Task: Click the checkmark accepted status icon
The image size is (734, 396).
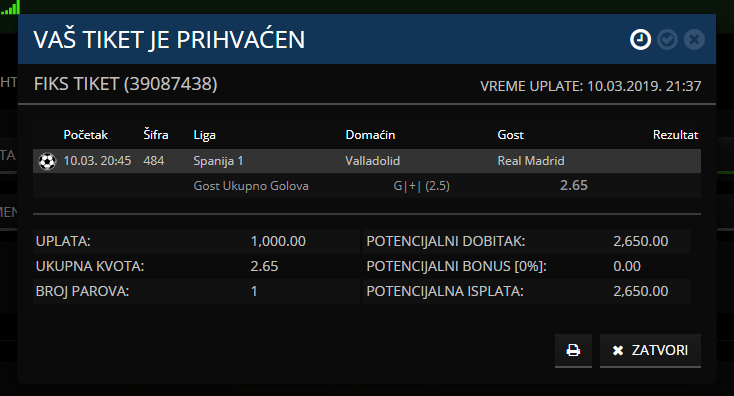Action: pos(667,39)
